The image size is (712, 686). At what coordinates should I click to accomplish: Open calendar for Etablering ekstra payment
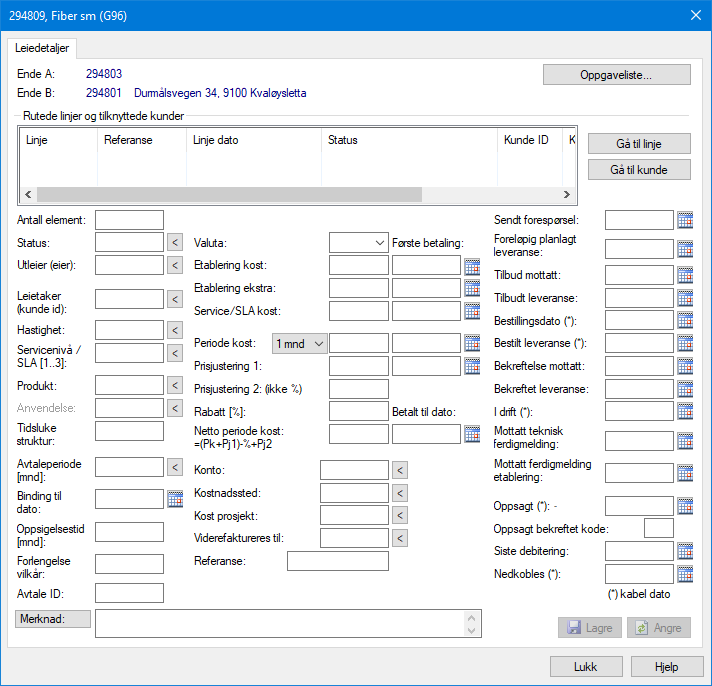472,288
